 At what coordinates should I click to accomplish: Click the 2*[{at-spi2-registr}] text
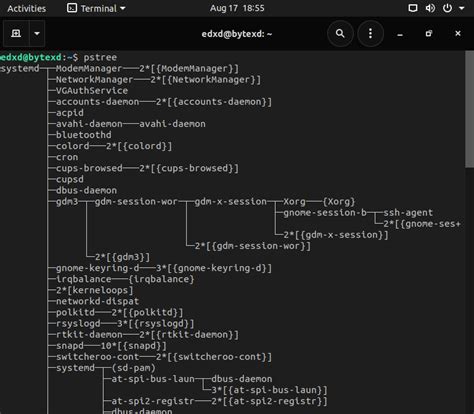pos(270,401)
